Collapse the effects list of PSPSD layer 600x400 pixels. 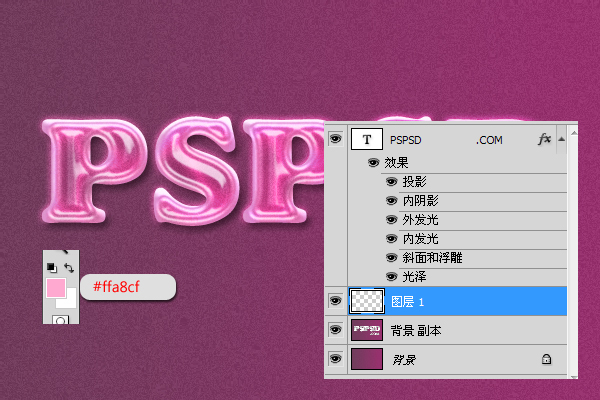561,139
